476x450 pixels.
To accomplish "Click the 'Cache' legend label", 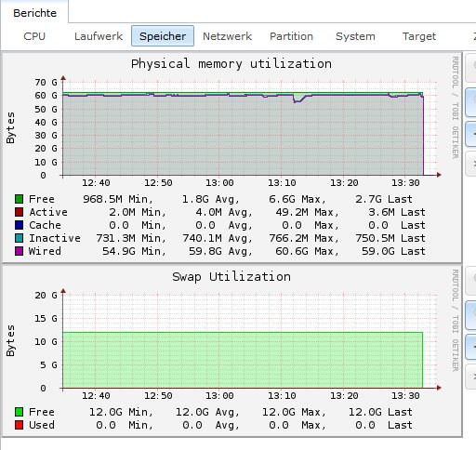I will coord(45,225).
